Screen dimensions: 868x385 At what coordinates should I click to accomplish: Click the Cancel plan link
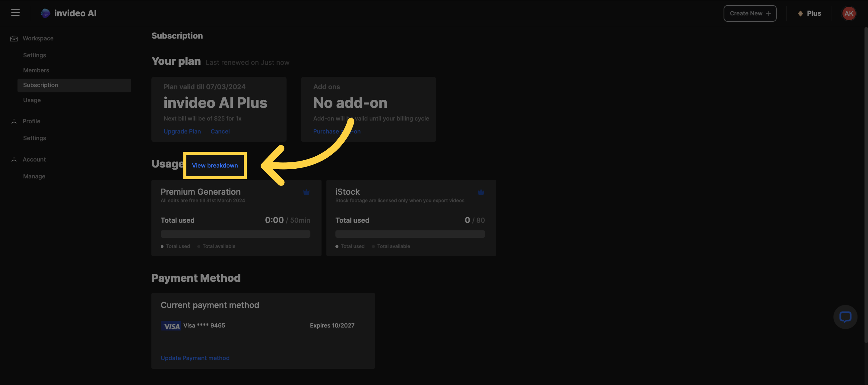tap(220, 132)
